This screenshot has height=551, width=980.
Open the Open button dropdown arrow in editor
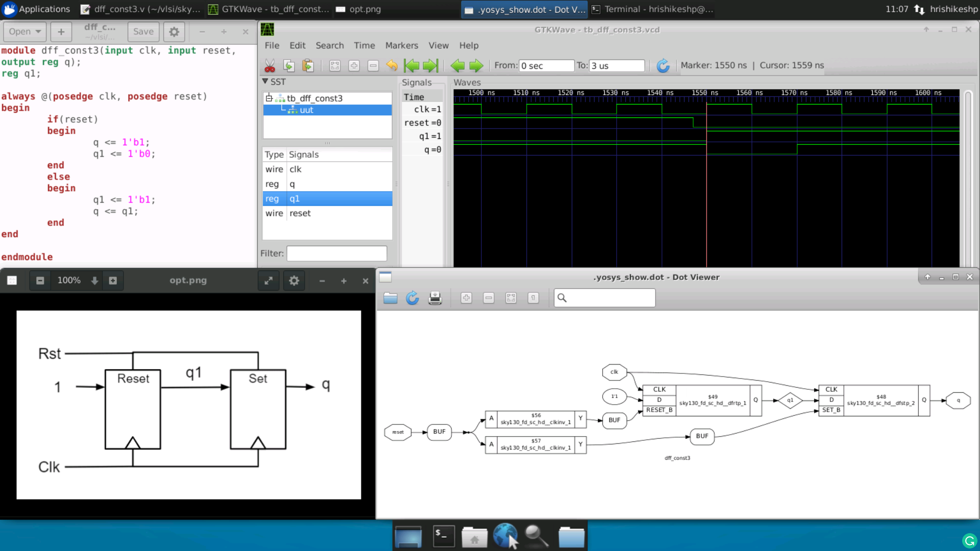point(38,32)
